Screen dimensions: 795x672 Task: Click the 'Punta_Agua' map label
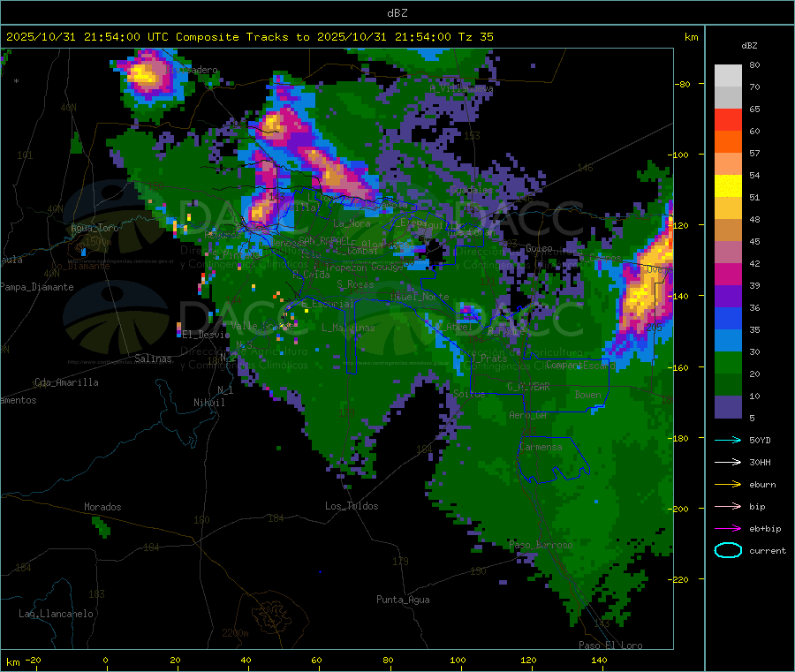(403, 600)
